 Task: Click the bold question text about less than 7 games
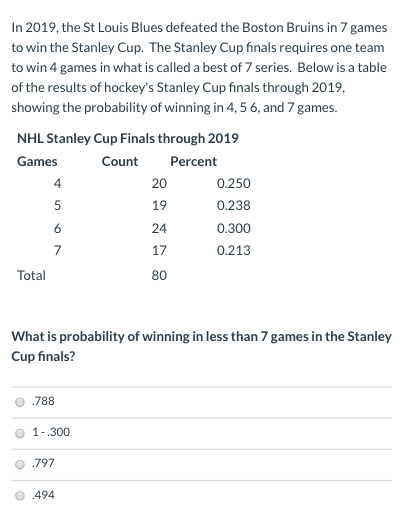[x=202, y=346]
